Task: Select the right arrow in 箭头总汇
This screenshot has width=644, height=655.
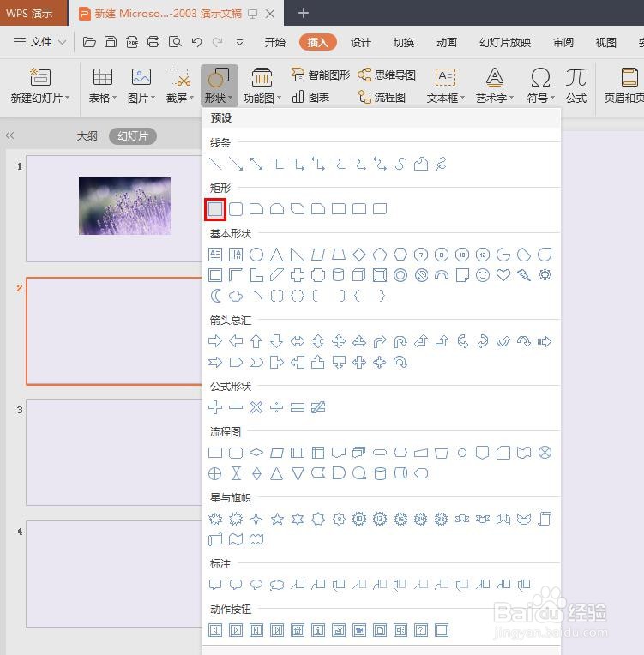Action: pyautogui.click(x=215, y=341)
